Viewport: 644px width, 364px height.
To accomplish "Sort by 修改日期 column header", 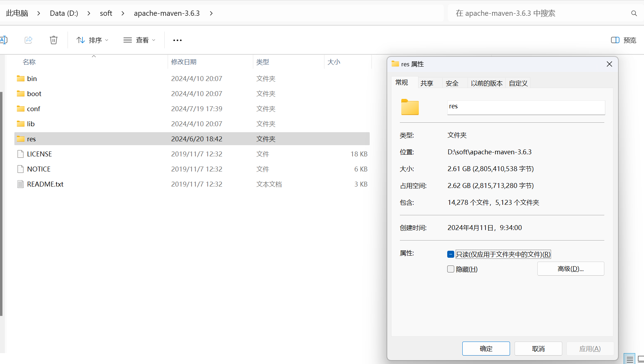I will click(184, 62).
